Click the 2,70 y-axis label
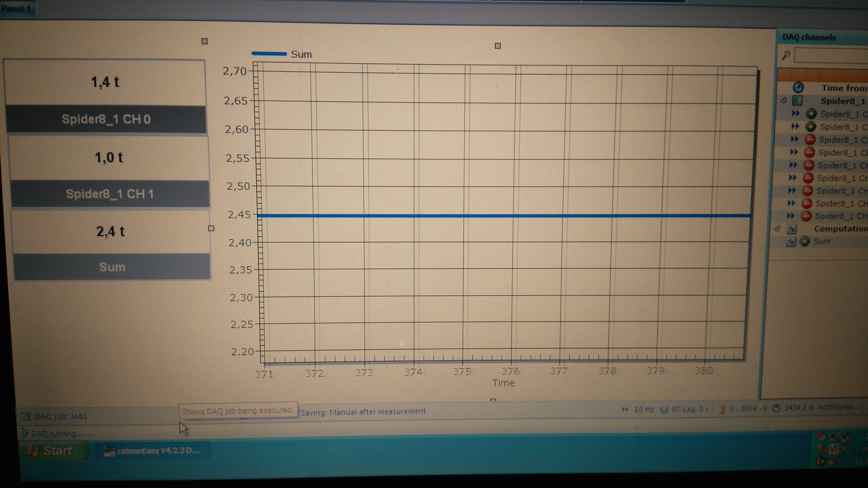Screen dimensions: 868x488 click(x=235, y=71)
